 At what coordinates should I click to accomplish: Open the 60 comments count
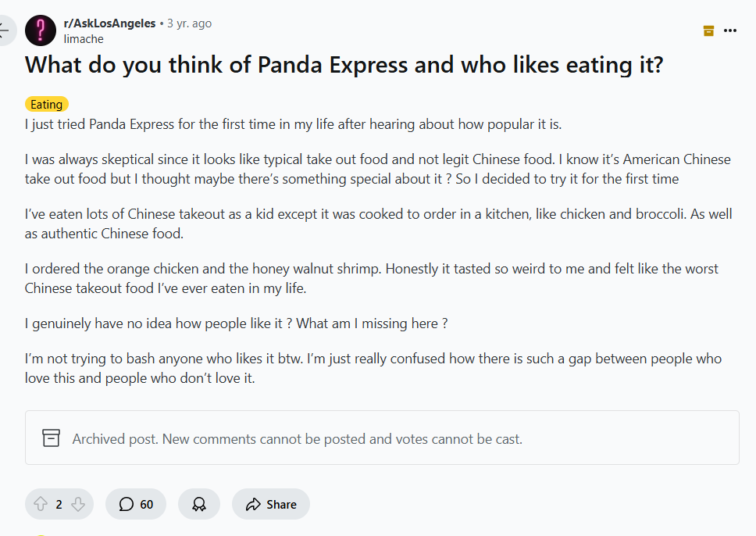click(147, 504)
